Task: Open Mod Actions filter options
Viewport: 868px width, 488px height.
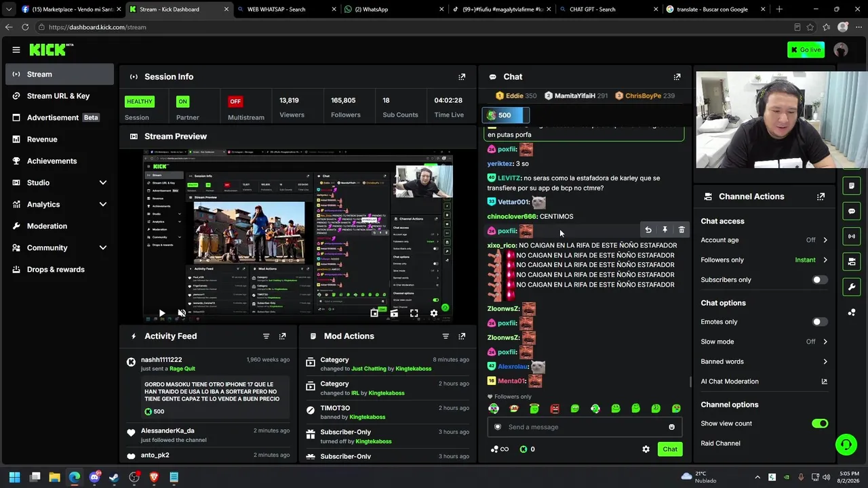Action: 446,336
